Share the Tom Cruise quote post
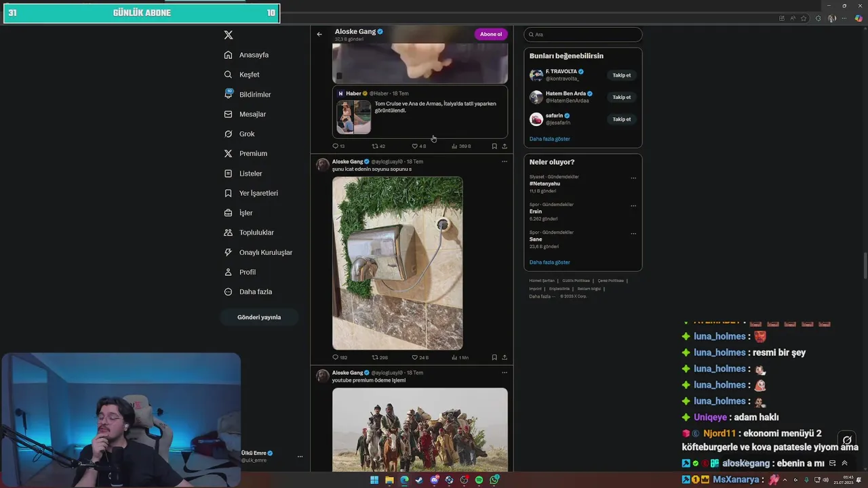The height and width of the screenshot is (488, 868). click(x=505, y=146)
